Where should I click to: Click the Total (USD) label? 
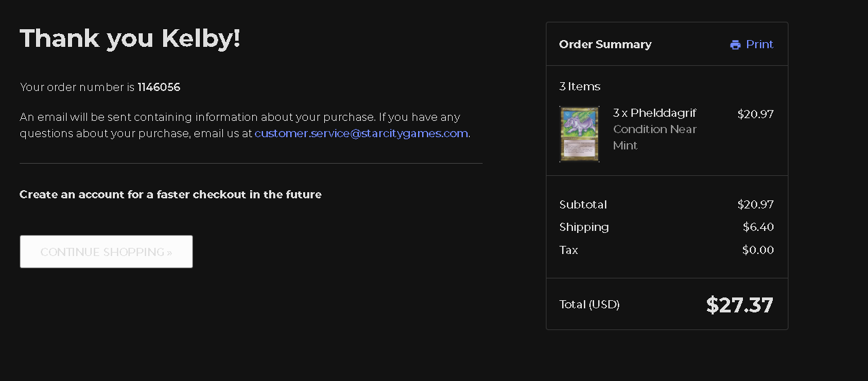coord(589,304)
